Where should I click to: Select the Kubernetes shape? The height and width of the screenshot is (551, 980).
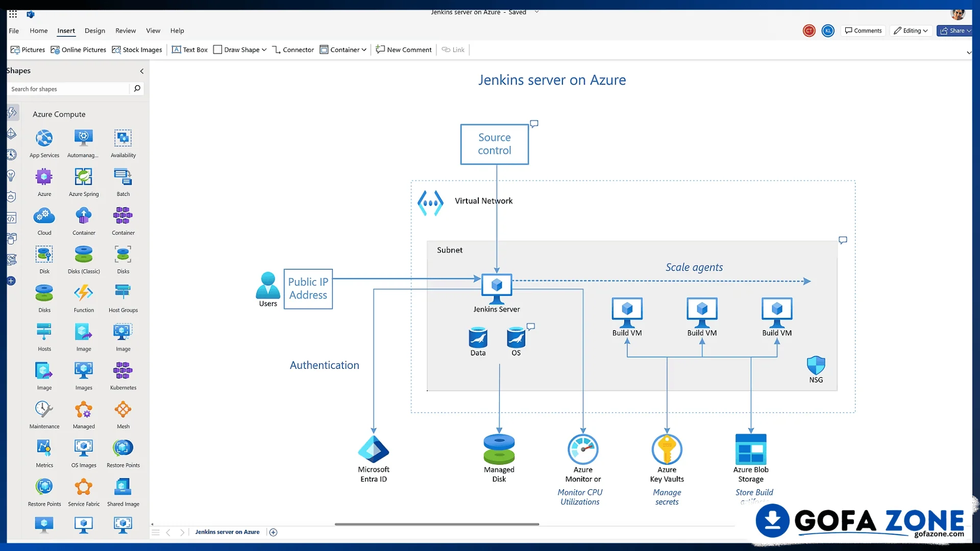coord(123,375)
